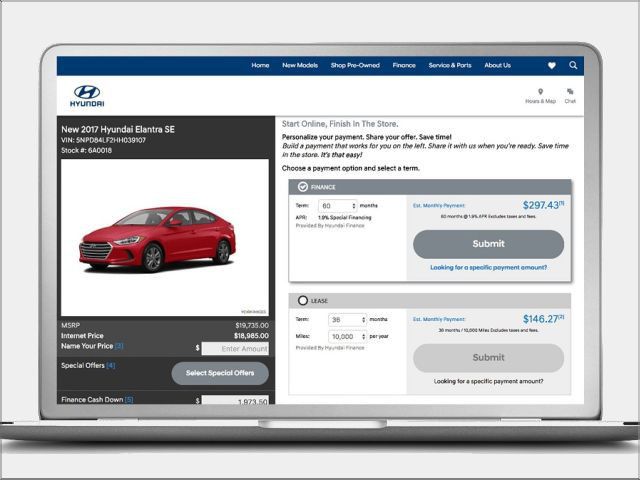This screenshot has width=640, height=480.
Task: Click the Hyundai logo
Action: coord(87,96)
